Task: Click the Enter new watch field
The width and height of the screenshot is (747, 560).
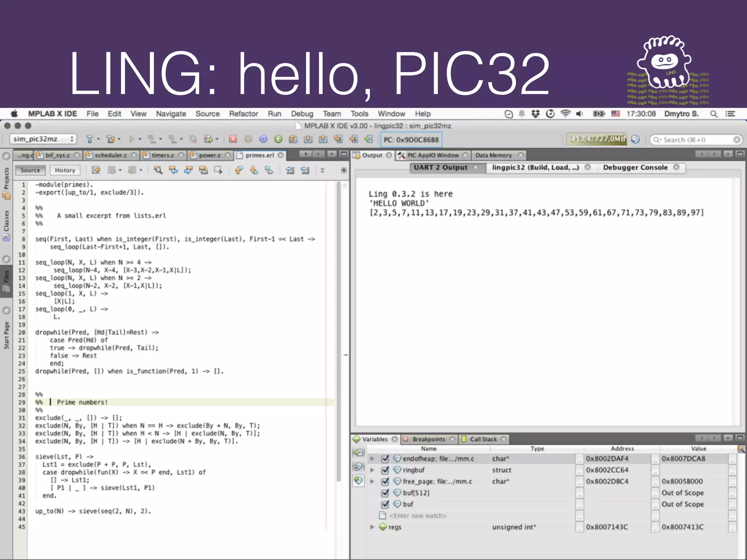Action: coord(418,516)
